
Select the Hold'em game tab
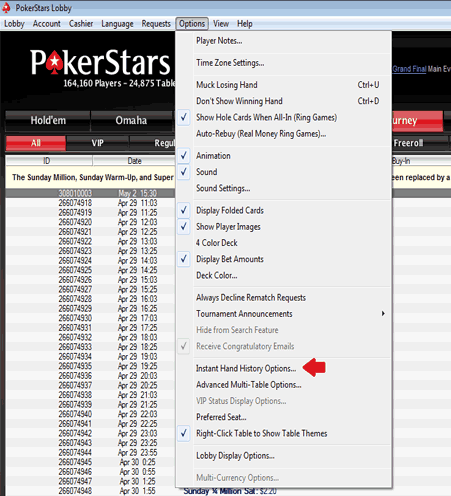(x=48, y=121)
